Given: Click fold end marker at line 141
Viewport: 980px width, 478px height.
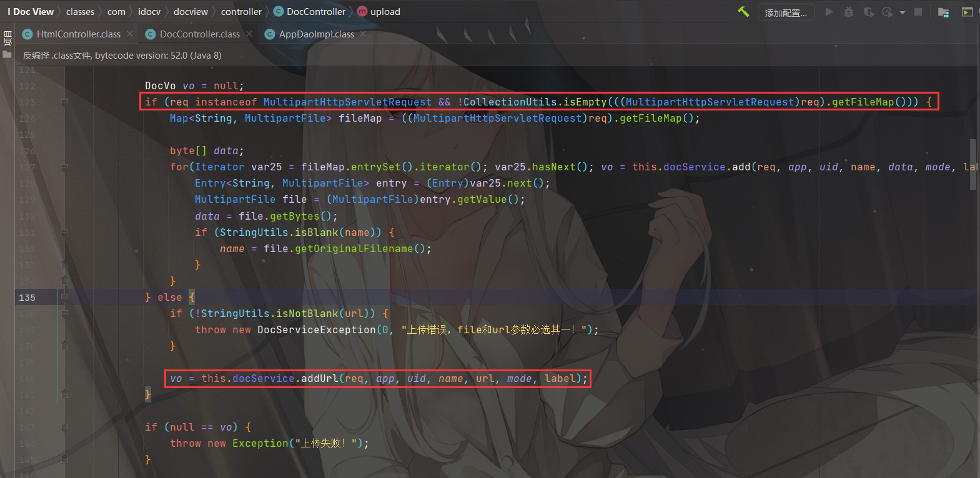Looking at the screenshot, I should [64, 394].
